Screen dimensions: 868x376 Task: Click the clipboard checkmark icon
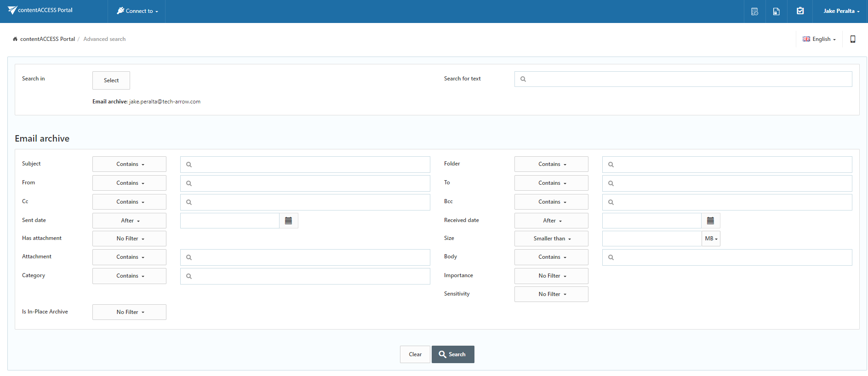[800, 11]
